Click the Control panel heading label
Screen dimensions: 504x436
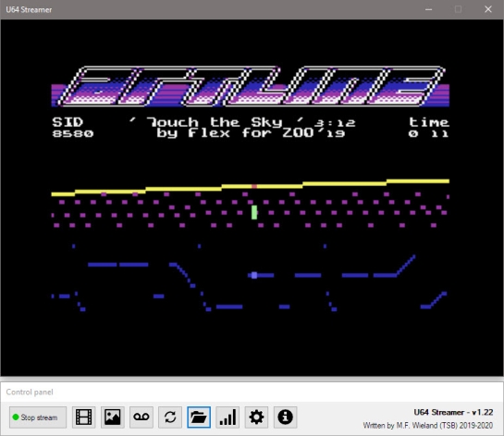(30, 392)
